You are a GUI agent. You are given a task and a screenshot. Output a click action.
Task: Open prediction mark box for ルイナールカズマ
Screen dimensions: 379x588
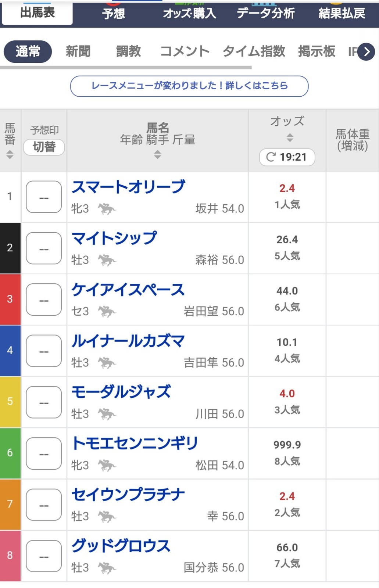44,351
